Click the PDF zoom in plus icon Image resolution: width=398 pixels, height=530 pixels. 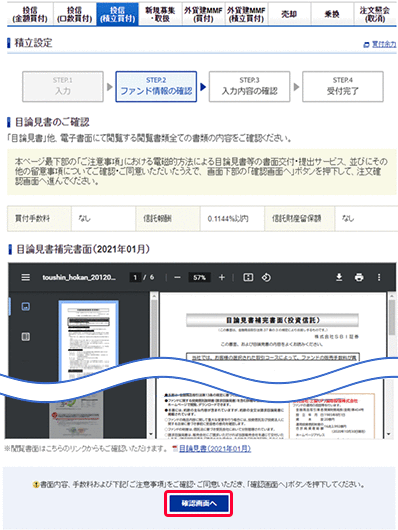(x=221, y=278)
